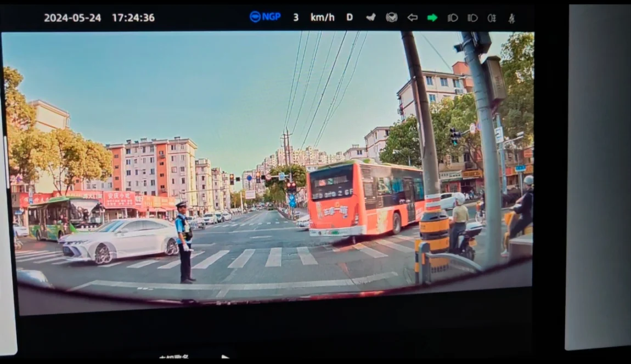Click the blue NGP steering wheel icon
The width and height of the screenshot is (631, 364).
point(255,17)
